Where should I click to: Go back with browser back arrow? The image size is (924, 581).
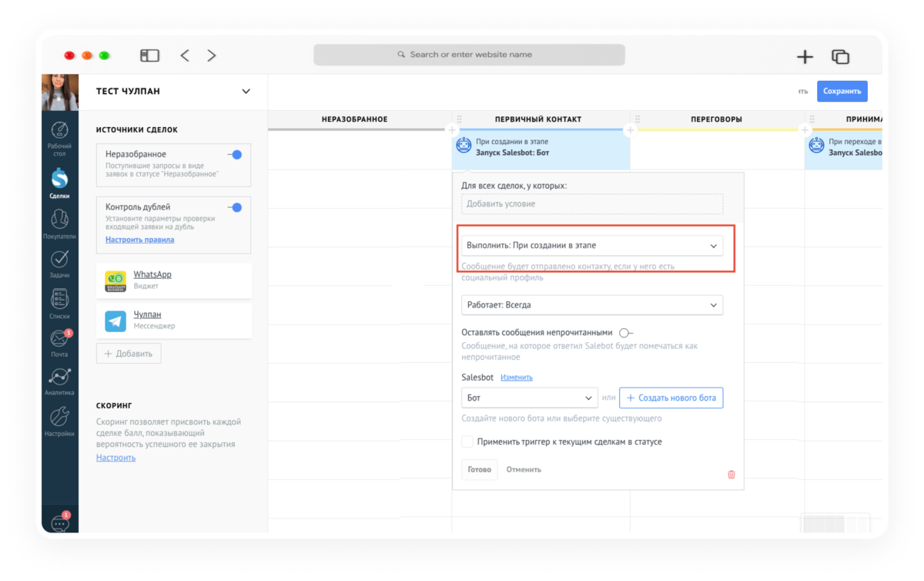pyautogui.click(x=185, y=55)
